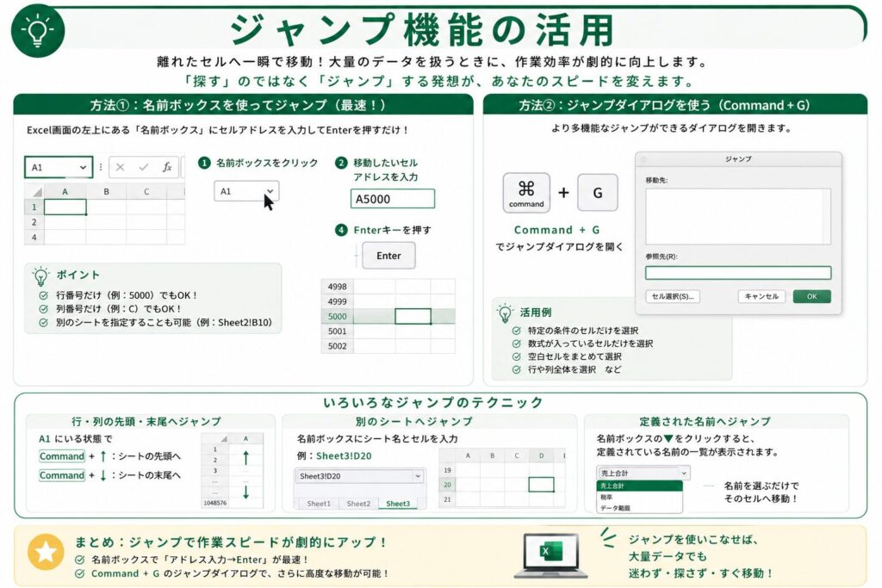Click the second Command key label for シートの末尾へ

(62, 475)
